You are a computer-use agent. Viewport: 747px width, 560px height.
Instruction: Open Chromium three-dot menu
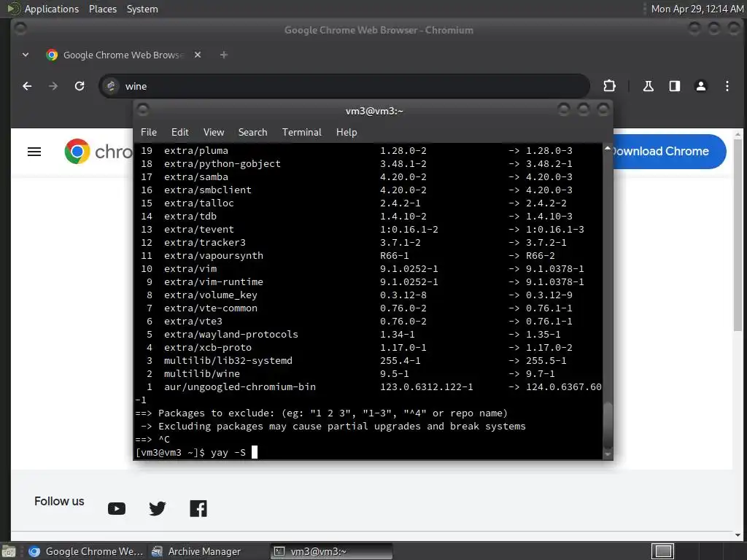pyautogui.click(x=727, y=86)
